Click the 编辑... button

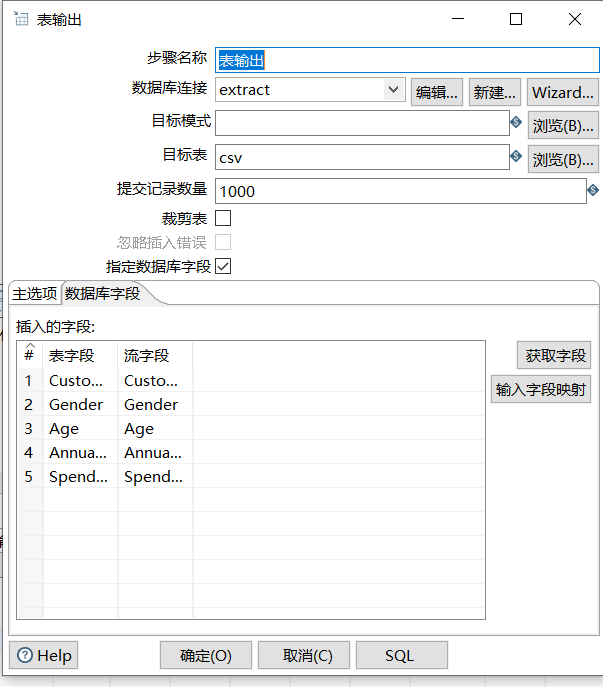click(436, 92)
